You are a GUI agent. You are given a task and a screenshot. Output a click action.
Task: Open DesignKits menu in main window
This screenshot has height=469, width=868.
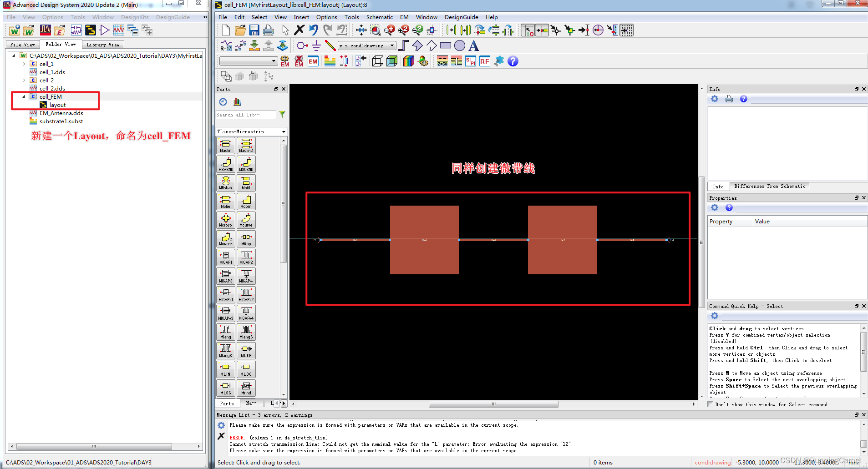coord(135,17)
